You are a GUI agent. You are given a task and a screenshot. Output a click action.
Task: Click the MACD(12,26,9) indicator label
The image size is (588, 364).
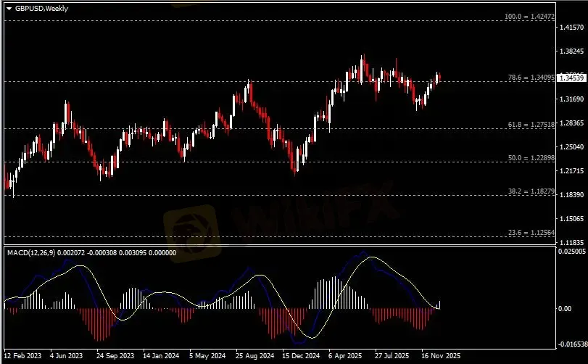(x=91, y=252)
